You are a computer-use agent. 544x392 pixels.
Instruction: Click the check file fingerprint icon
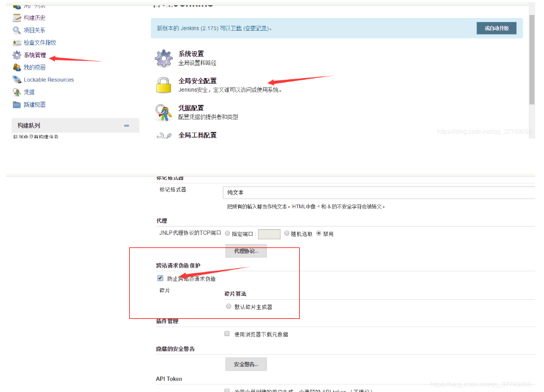coord(17,43)
